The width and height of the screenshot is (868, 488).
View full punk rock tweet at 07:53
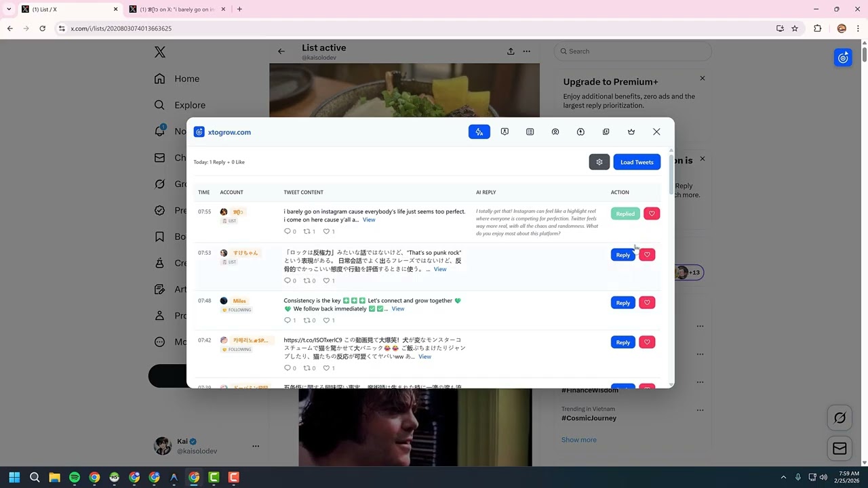click(440, 269)
